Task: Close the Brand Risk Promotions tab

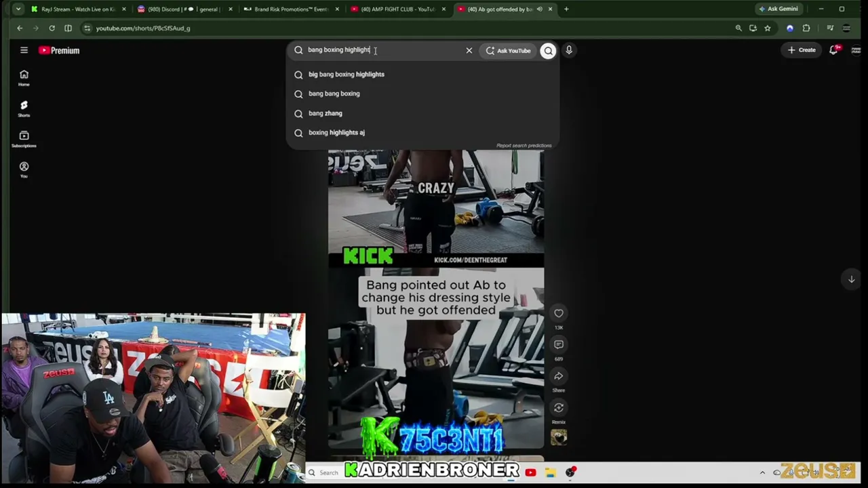Action: point(337,9)
